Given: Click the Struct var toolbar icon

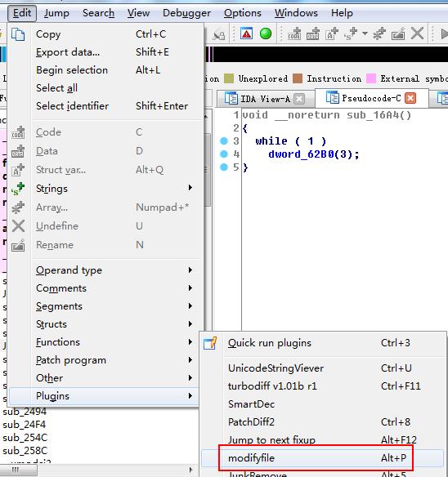Looking at the screenshot, I should pyautogui.click(x=332, y=33).
